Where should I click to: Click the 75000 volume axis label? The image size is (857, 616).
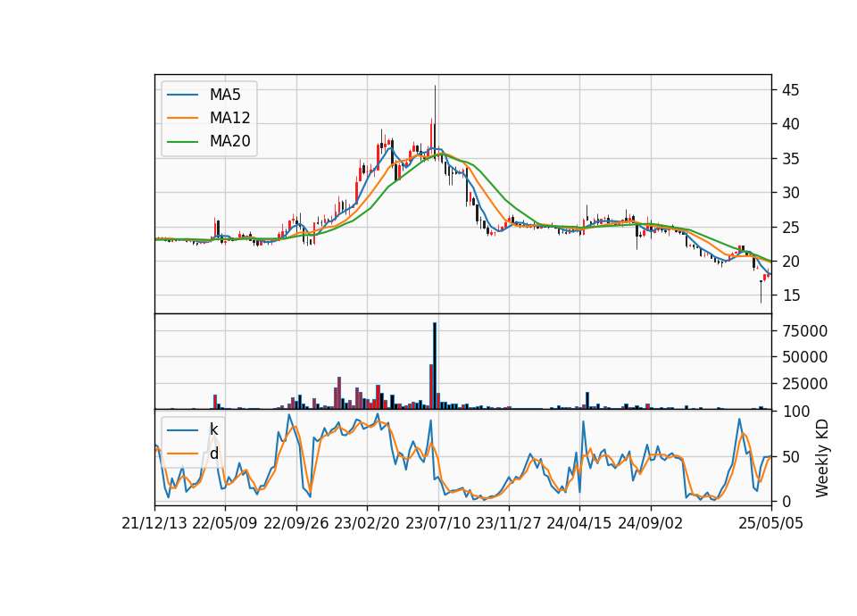pyautogui.click(x=804, y=330)
